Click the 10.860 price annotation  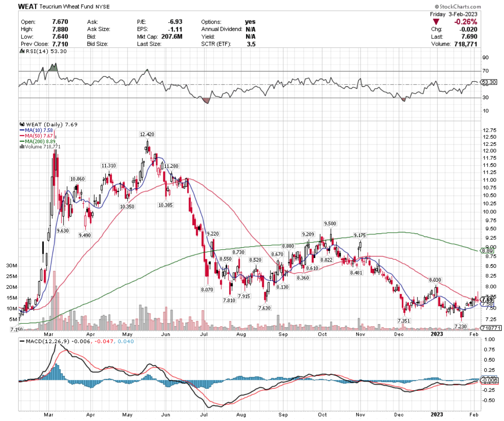(x=77, y=179)
